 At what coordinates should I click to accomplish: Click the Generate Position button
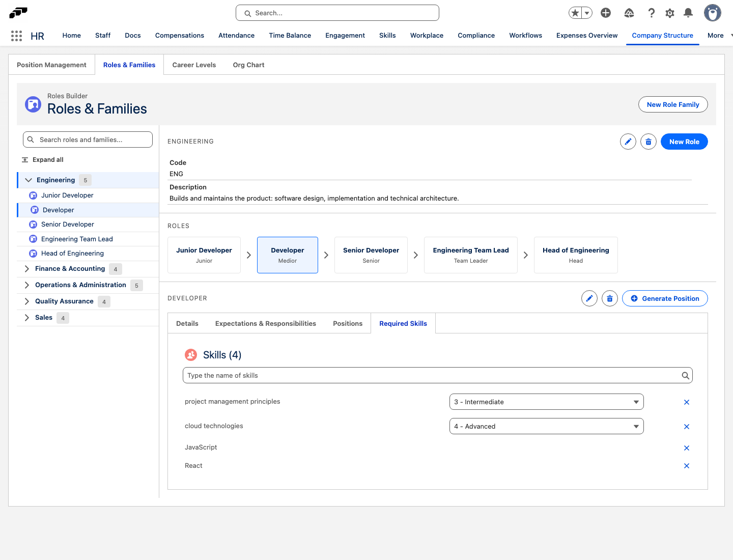665,298
